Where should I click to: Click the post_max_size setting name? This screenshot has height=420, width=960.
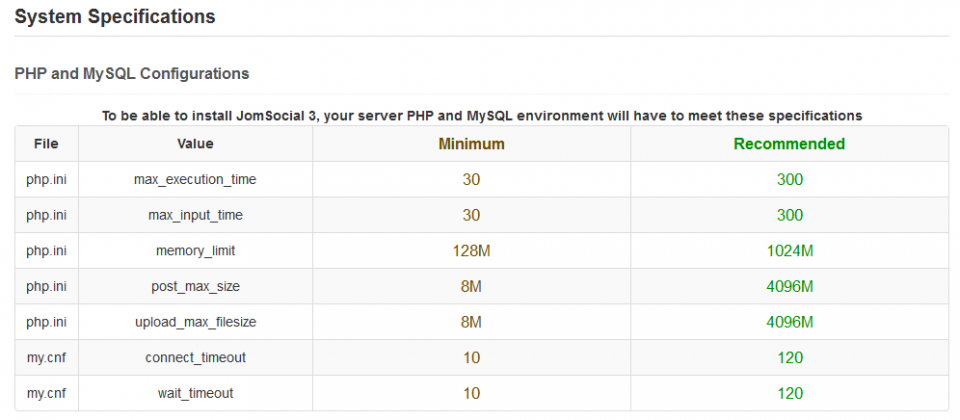pos(195,286)
